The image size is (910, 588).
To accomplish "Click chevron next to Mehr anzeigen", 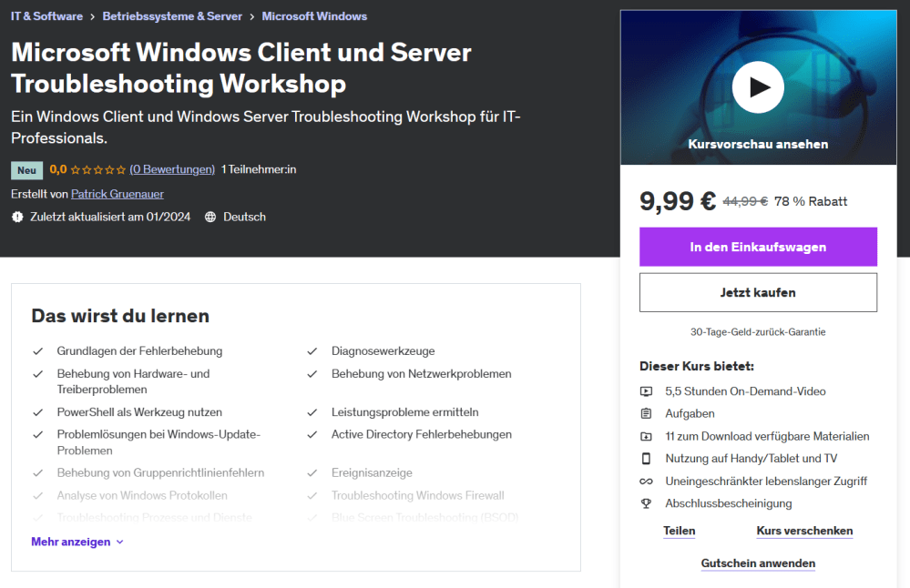I will 120,542.
